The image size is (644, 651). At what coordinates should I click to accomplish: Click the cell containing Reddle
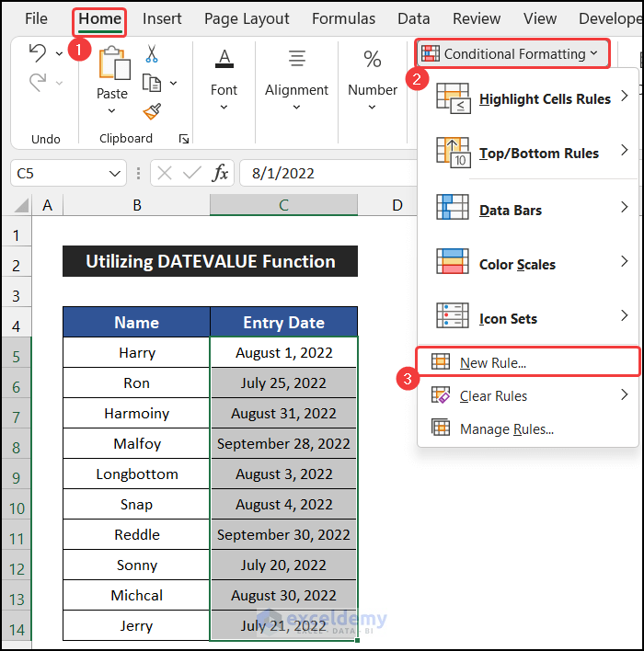pos(137,534)
